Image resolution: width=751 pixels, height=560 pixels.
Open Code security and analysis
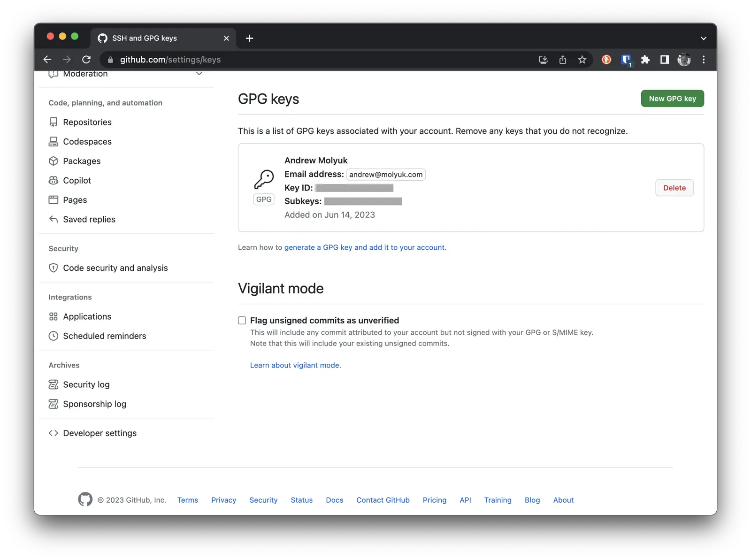[x=115, y=268]
